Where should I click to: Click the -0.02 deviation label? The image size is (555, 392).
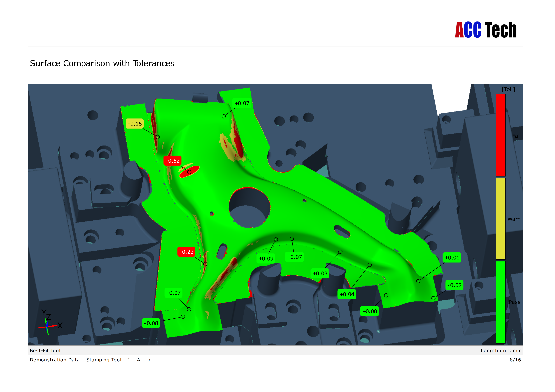454,285
